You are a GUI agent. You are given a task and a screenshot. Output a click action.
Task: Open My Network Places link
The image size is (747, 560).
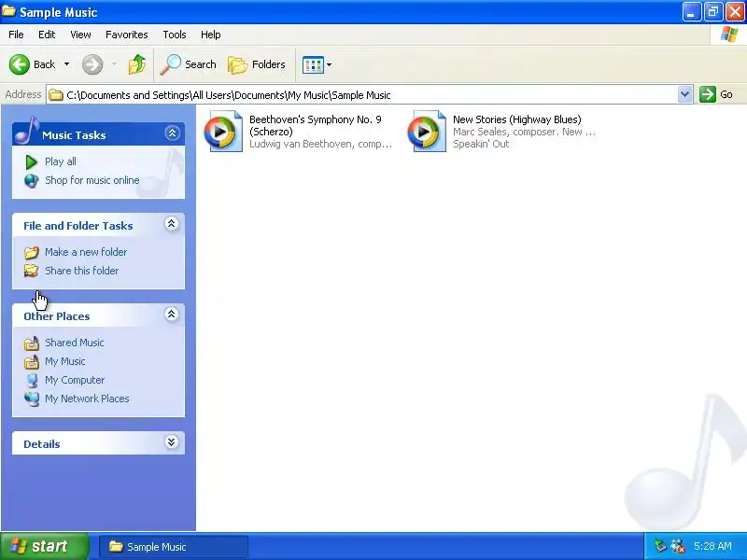pos(87,399)
